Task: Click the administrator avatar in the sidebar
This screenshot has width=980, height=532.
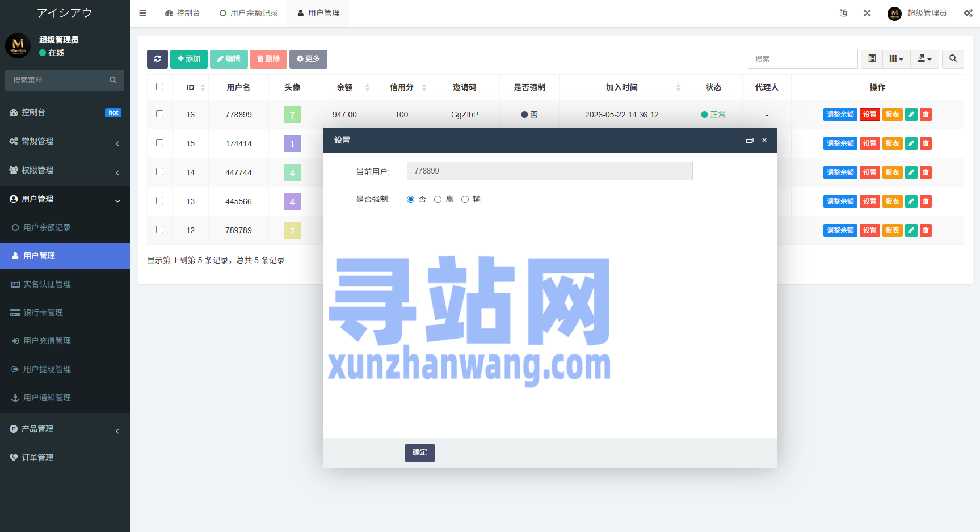Action: pos(18,45)
